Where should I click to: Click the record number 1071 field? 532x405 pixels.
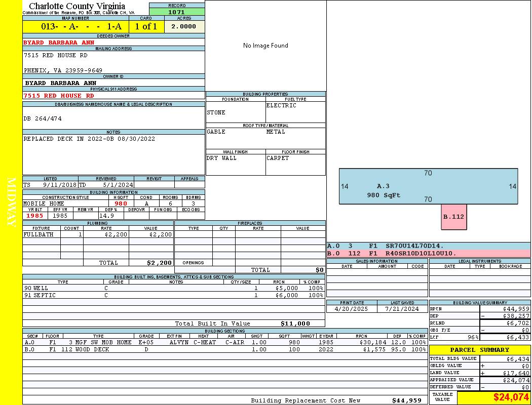(177, 12)
